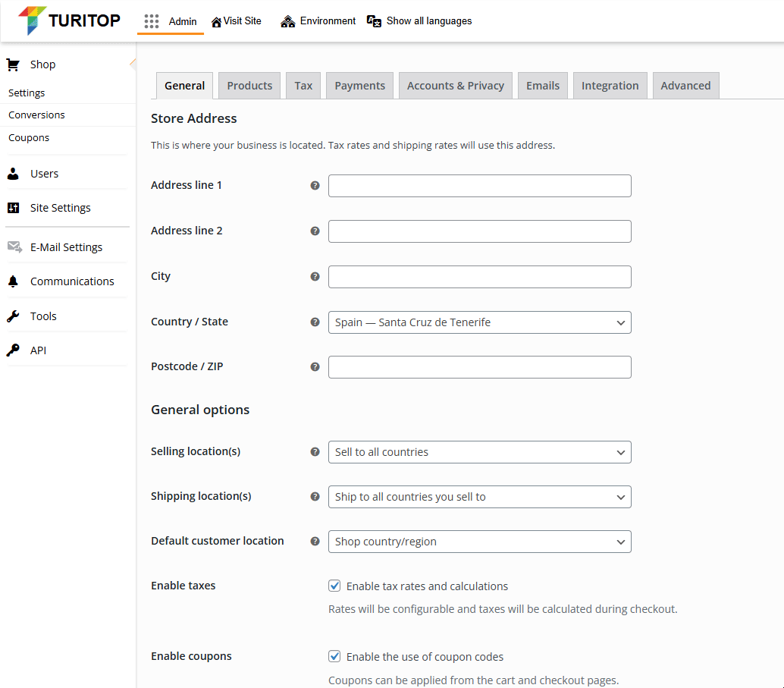Open E-Mail Settings envelope icon
This screenshot has width=784, height=688.
(x=14, y=247)
